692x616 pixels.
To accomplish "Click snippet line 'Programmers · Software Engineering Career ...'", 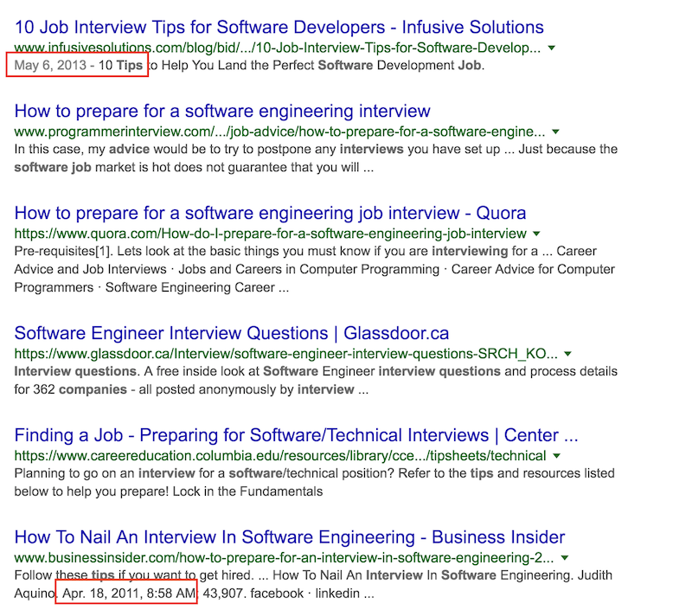I will [x=151, y=288].
